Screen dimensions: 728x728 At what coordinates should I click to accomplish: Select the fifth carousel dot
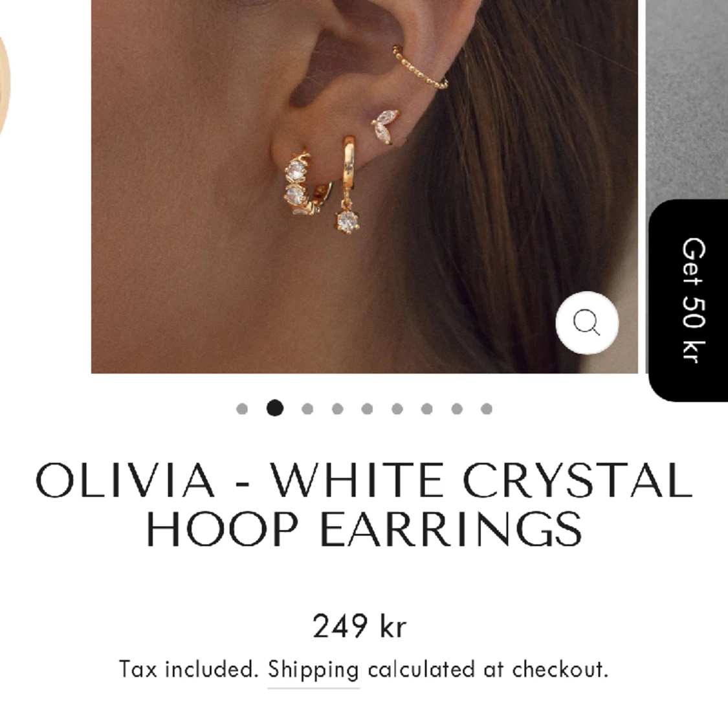pyautogui.click(x=368, y=408)
